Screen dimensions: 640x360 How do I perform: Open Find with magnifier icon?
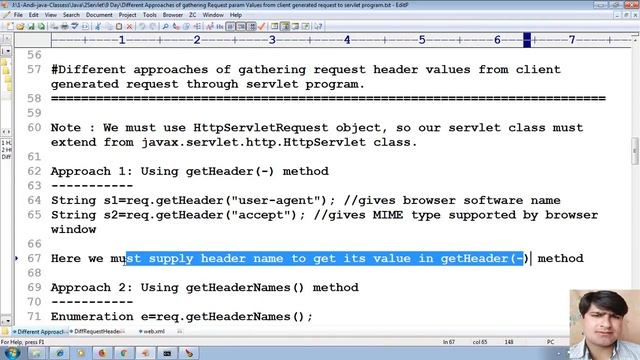165,27
